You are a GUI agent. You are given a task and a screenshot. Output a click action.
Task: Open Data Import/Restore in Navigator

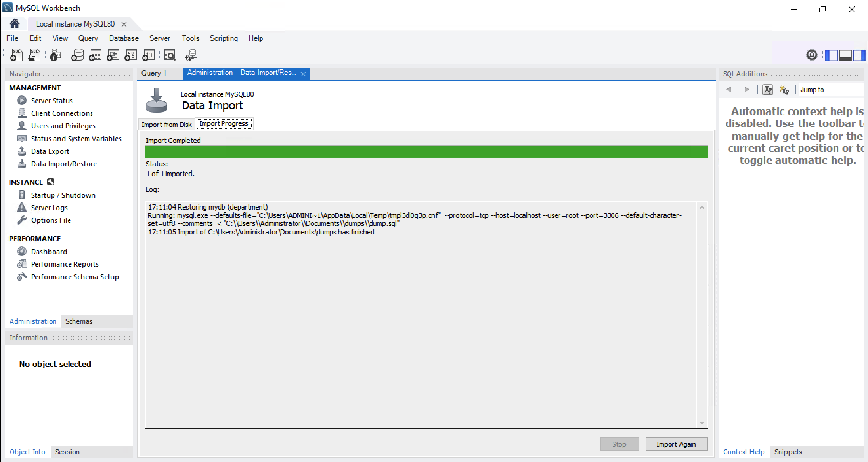tap(64, 164)
